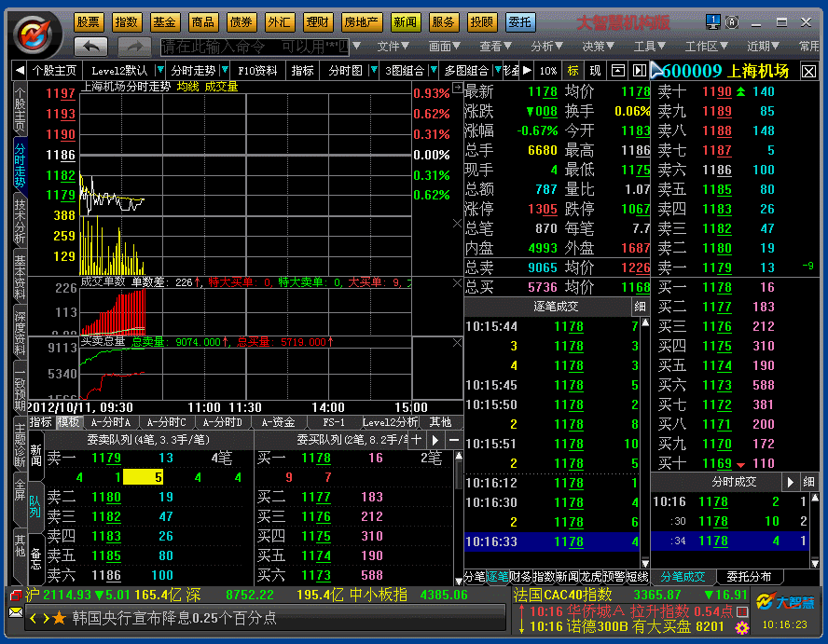Click the orange star in news ticker
Screen dimensions: 828x644
click(59, 618)
